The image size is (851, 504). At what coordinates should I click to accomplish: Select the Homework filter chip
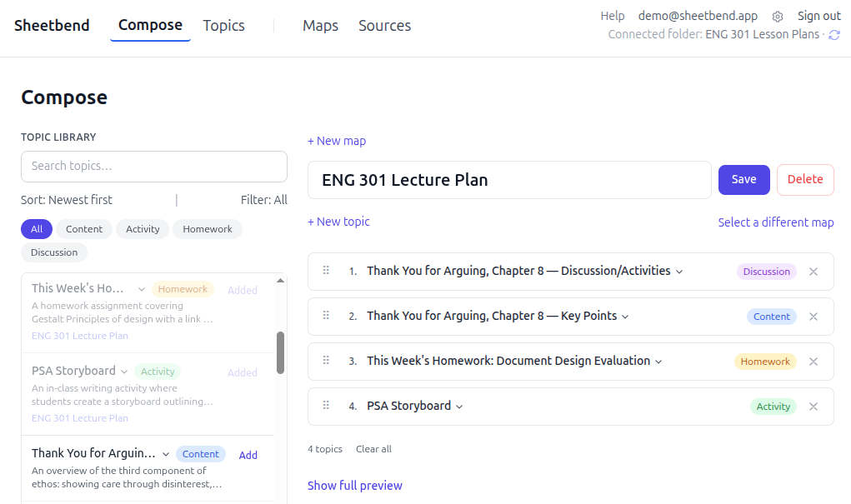[x=208, y=229]
